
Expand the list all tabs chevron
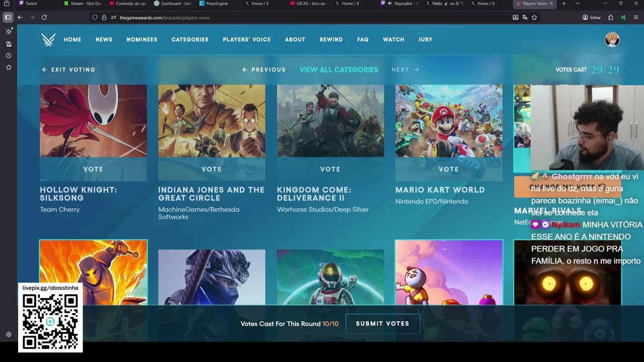tap(577, 4)
